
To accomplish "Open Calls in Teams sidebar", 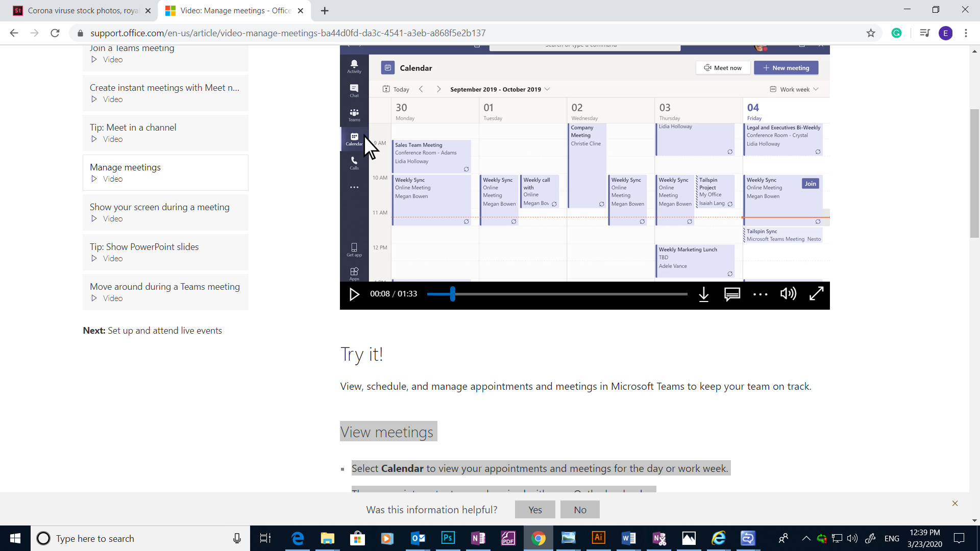I will click(x=354, y=163).
